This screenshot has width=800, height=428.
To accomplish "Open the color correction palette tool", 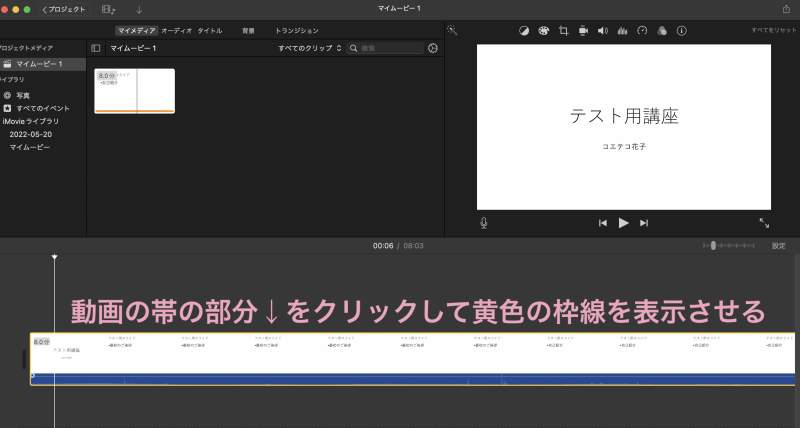I will coord(543,31).
